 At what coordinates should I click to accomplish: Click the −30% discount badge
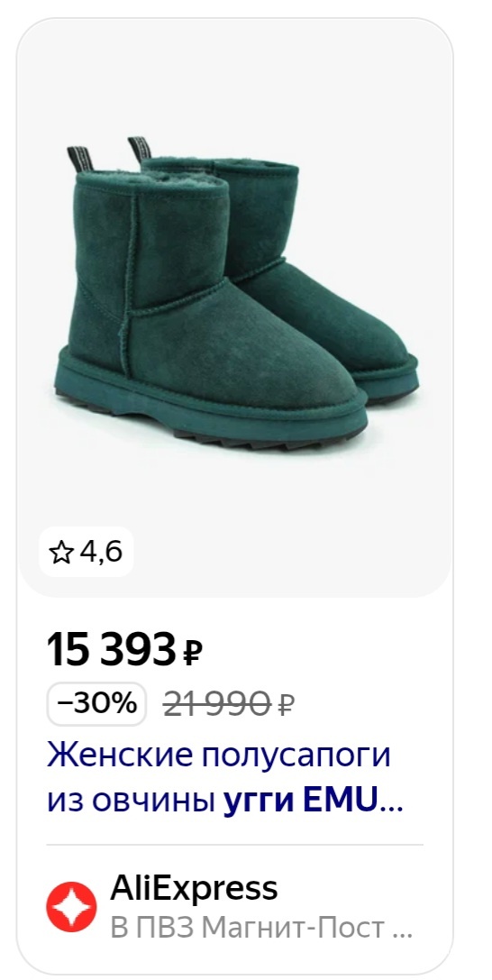pos(96,704)
